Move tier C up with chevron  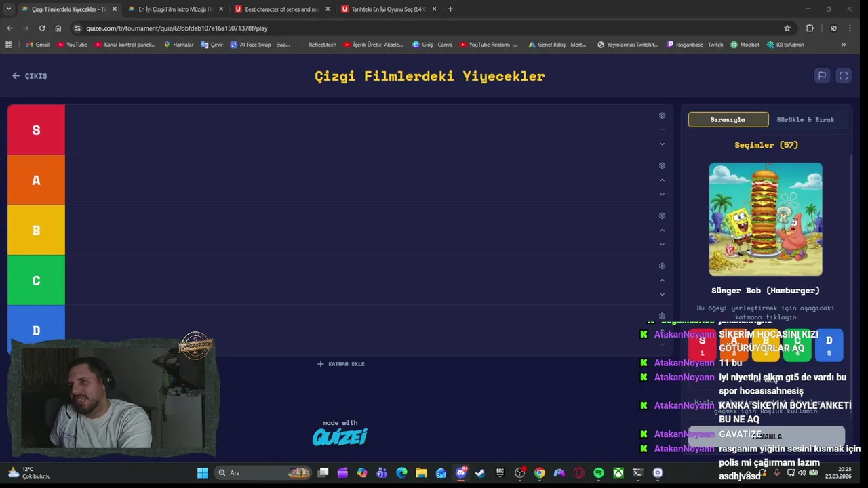tap(662, 280)
